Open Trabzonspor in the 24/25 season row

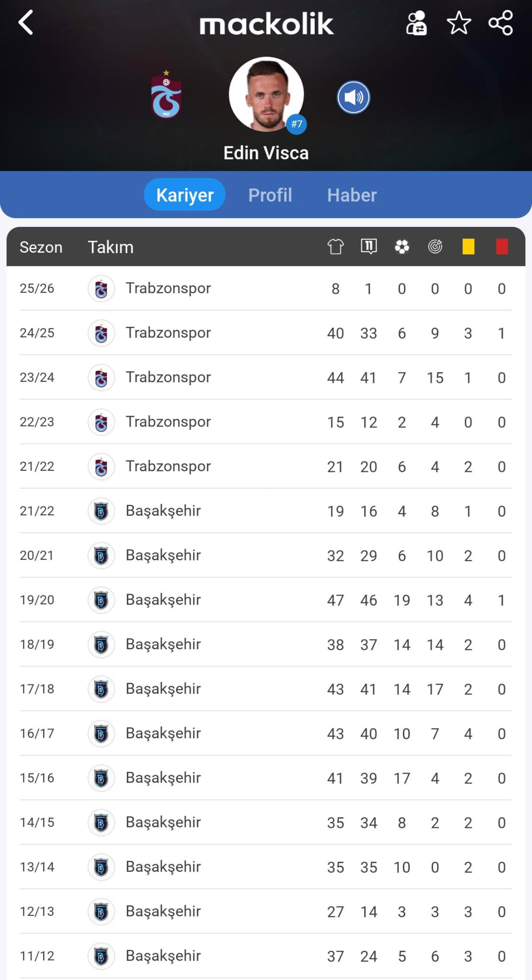(168, 333)
